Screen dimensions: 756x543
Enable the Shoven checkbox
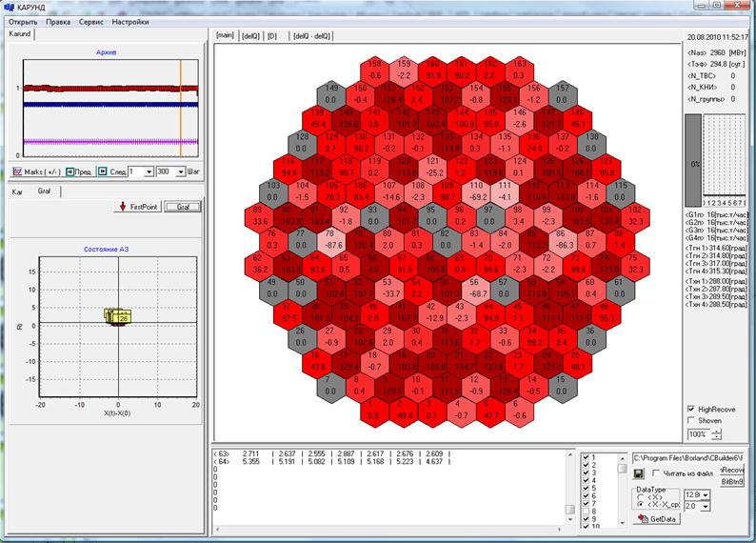691,420
